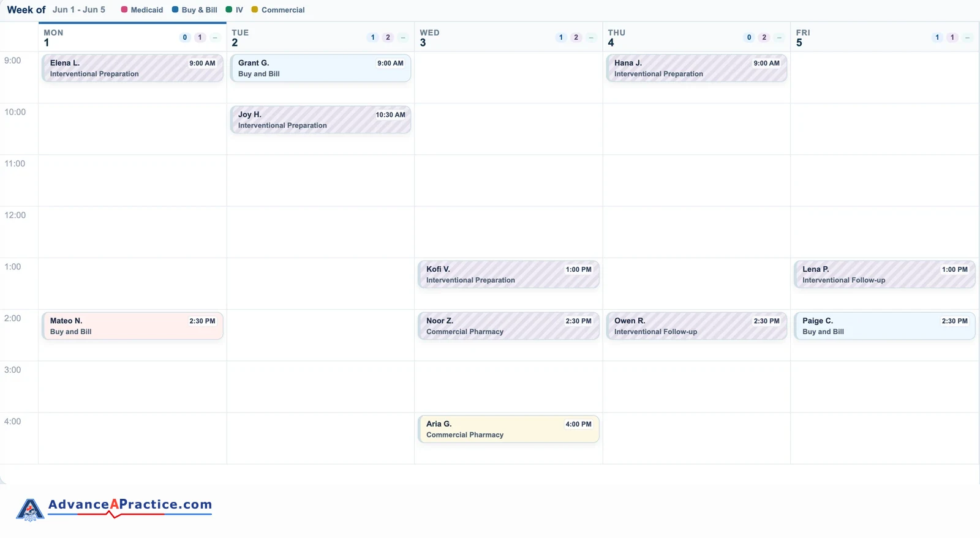Screen dimensions: 980x538
Task: Click Friday's purple badge showing 1
Action: pos(952,37)
